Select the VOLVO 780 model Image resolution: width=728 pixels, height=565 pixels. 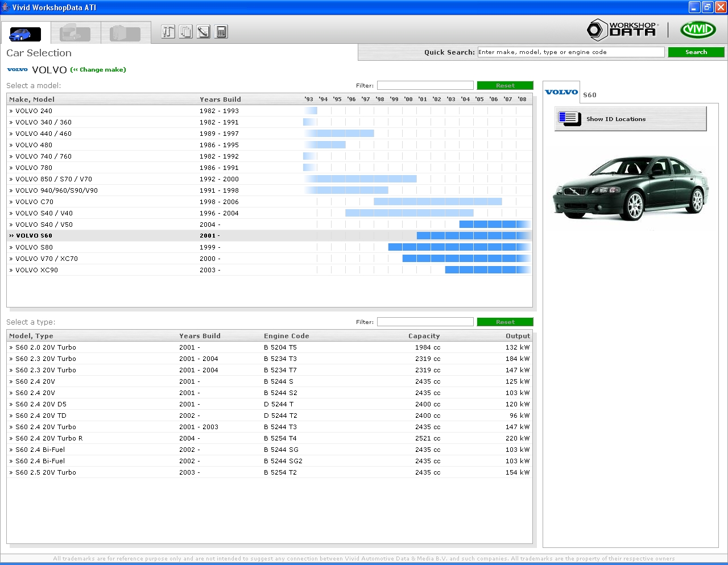click(270, 168)
